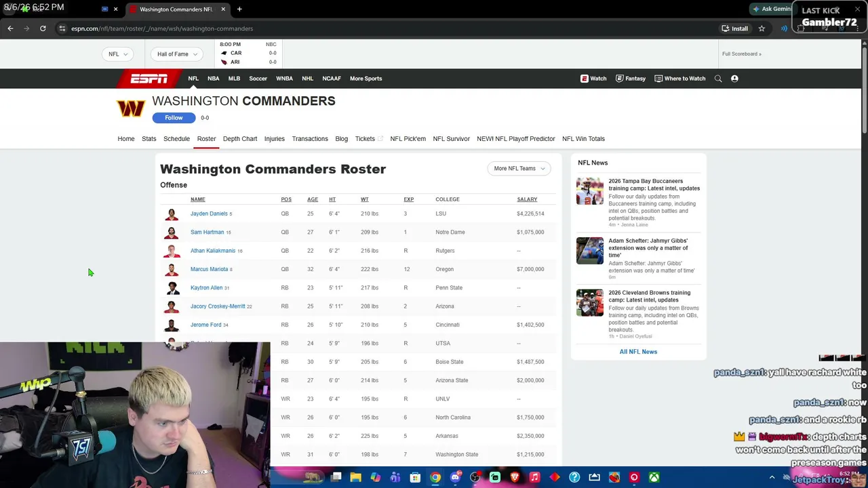Open OBS Studio from the taskbar

coord(475,478)
